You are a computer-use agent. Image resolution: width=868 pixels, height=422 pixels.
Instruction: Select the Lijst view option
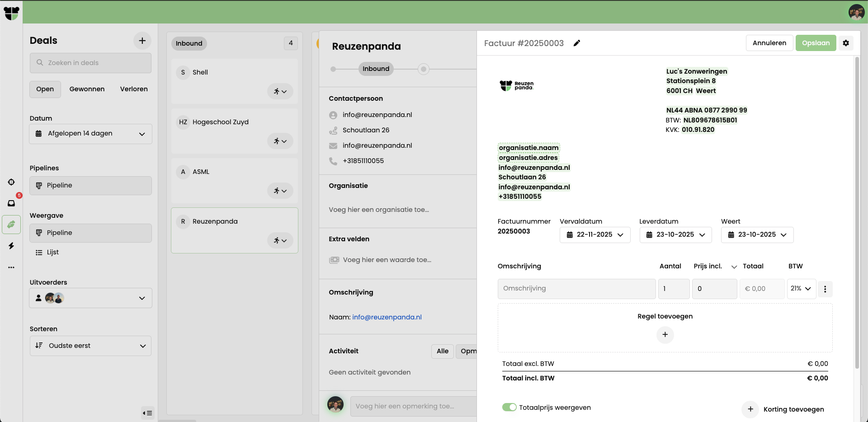coord(53,252)
